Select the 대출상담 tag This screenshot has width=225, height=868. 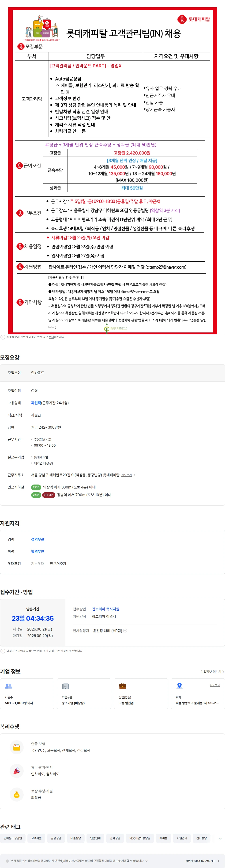coord(75,838)
